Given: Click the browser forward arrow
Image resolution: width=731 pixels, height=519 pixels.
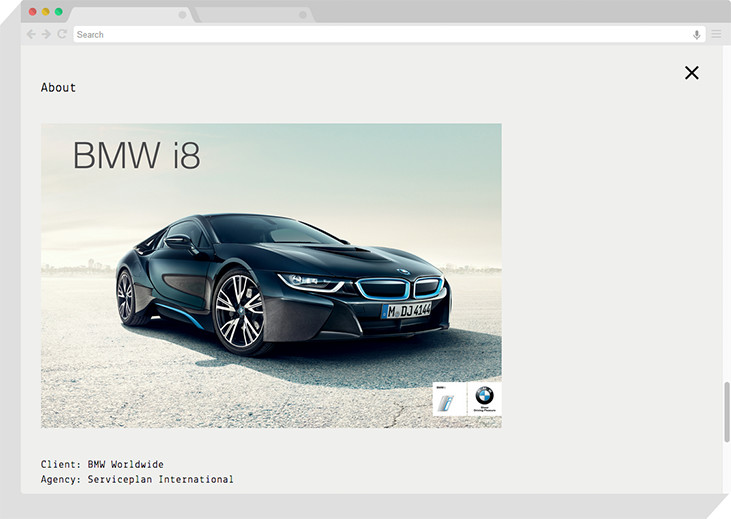Looking at the screenshot, I should 46,34.
